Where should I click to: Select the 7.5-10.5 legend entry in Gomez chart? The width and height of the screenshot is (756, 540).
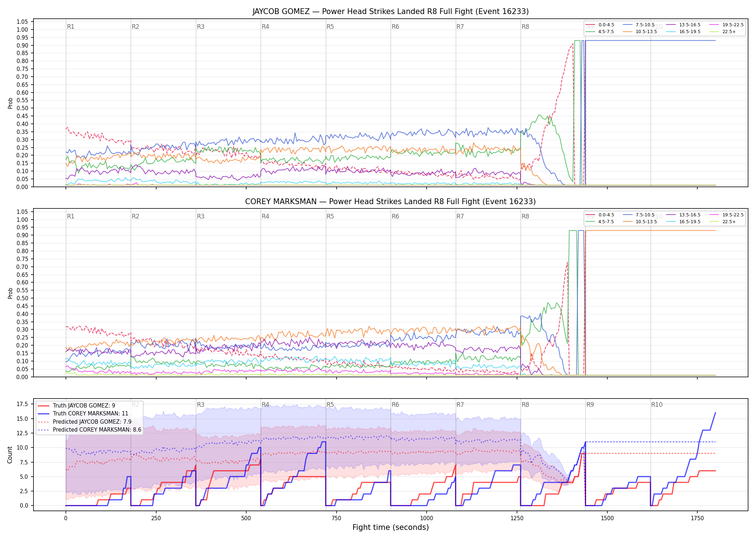pyautogui.click(x=639, y=25)
